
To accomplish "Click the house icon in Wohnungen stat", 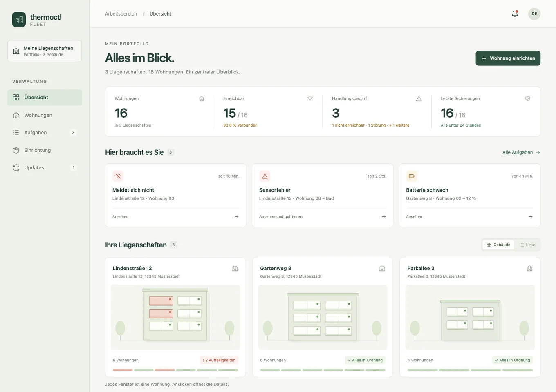I will pyautogui.click(x=202, y=98).
